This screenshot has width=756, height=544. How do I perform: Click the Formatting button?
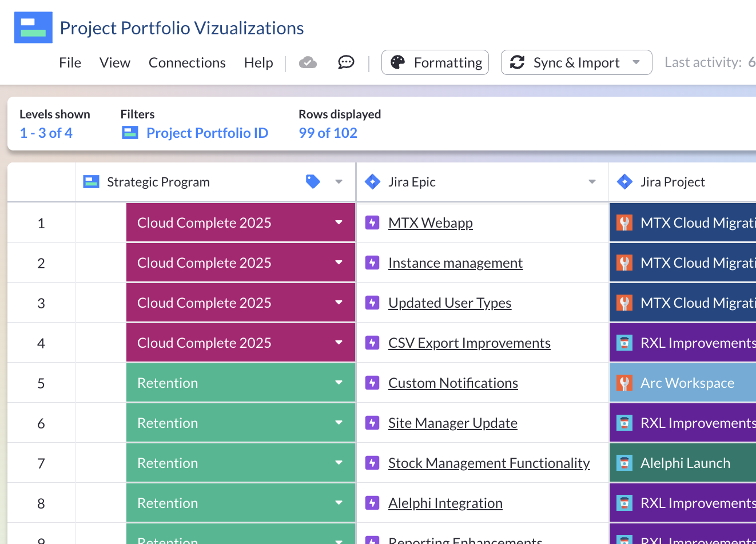[435, 62]
